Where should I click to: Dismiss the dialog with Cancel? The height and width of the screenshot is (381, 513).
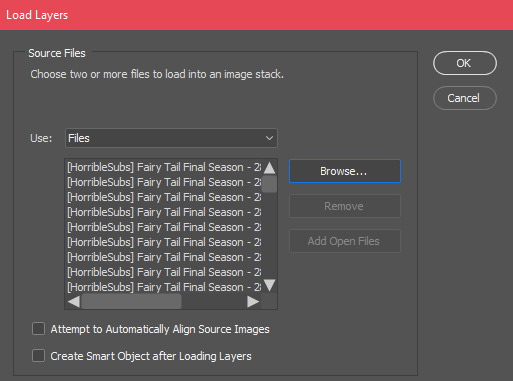coord(465,98)
